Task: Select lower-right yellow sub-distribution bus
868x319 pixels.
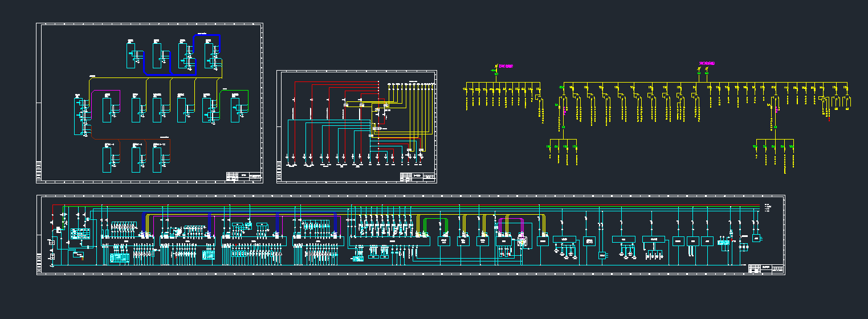Action: pos(774,139)
